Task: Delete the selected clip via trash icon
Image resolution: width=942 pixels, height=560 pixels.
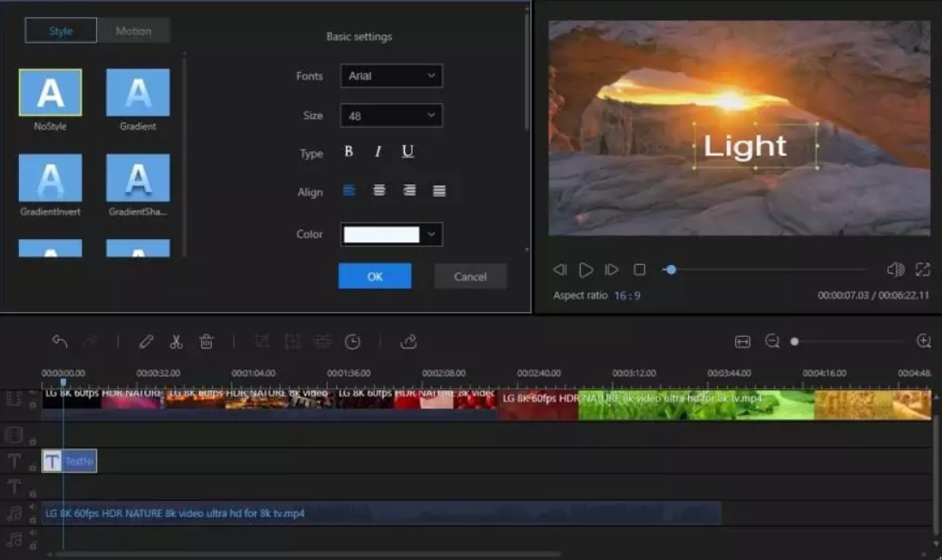Action: point(206,341)
